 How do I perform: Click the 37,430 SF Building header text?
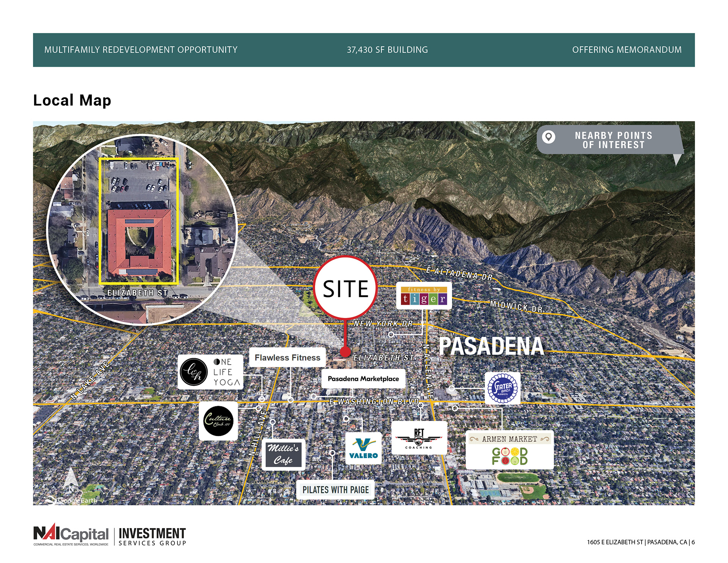[387, 50]
